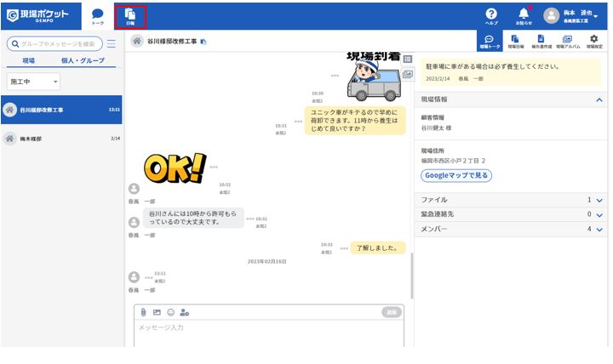Image resolution: width=613 pixels, height=364 pixels.
Task: Click the house icon beside chat title
Action: click(137, 41)
